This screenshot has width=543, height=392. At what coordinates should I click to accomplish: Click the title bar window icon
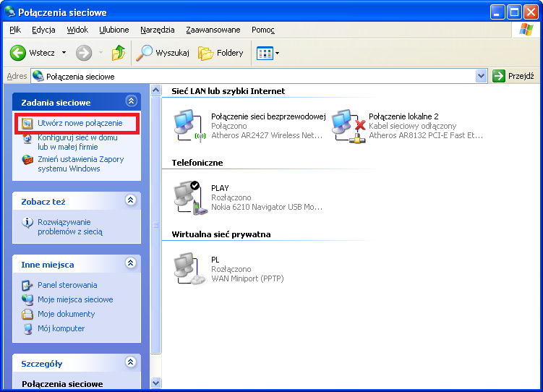[x=10, y=12]
